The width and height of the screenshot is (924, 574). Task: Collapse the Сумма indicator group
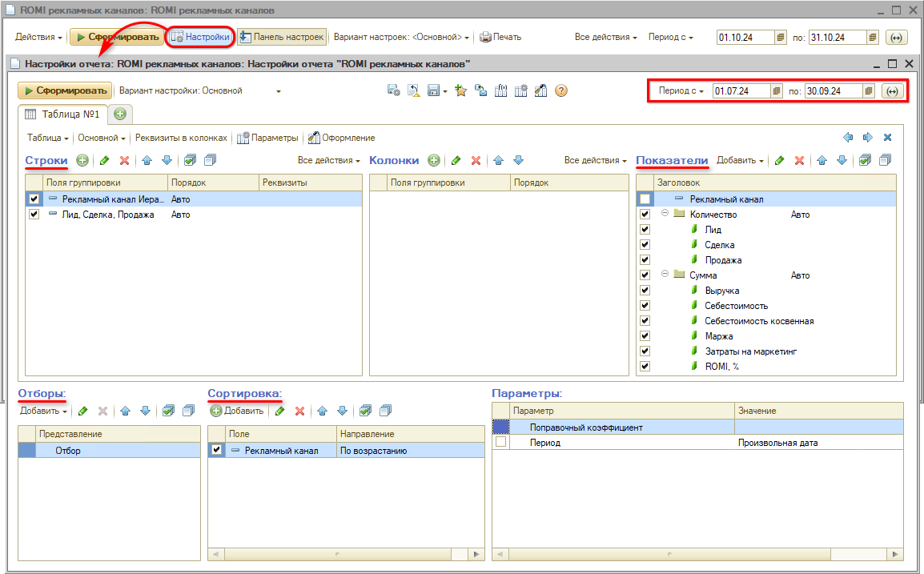665,274
